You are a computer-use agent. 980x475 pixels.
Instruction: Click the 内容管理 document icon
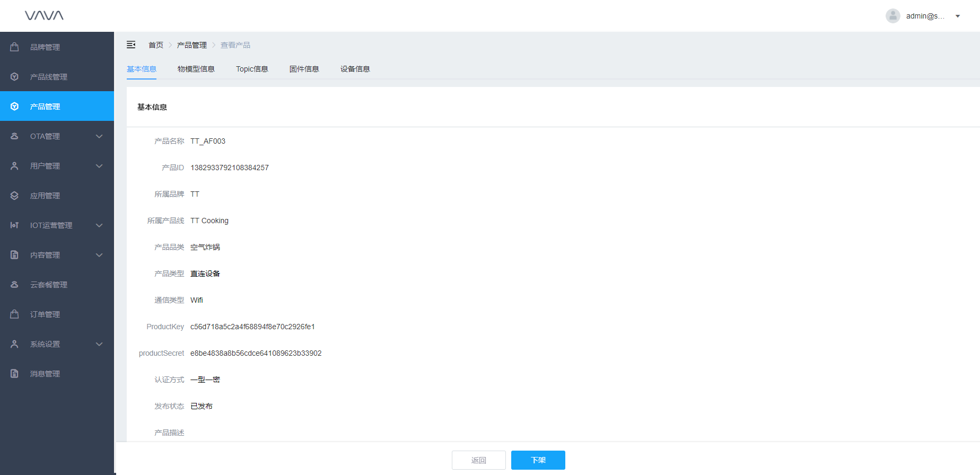click(x=14, y=254)
